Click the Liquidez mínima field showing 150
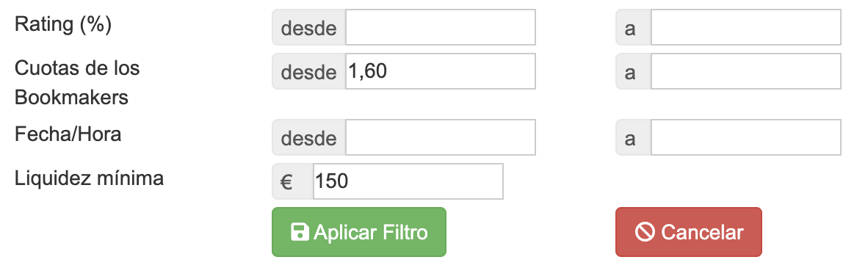This screenshot has width=868, height=279. 408,181
